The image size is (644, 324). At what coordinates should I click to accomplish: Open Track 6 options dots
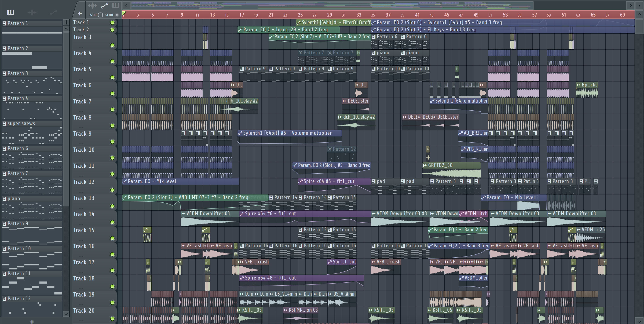click(x=80, y=95)
